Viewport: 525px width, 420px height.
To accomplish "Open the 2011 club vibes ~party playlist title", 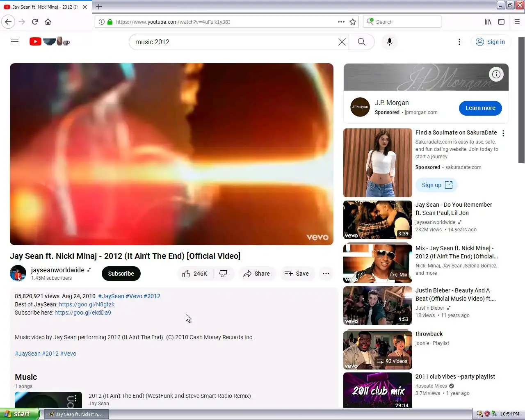I will tap(455, 377).
